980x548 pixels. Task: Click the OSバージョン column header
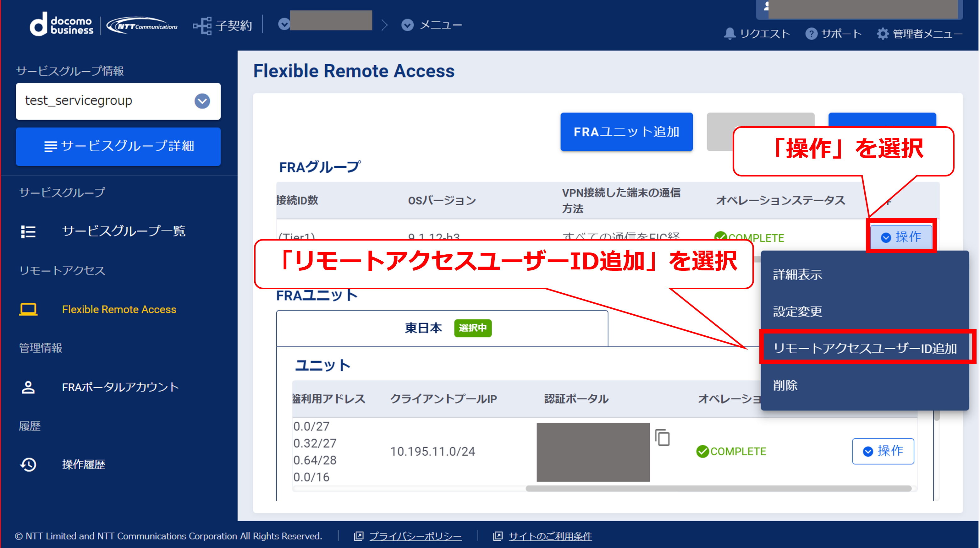[442, 200]
